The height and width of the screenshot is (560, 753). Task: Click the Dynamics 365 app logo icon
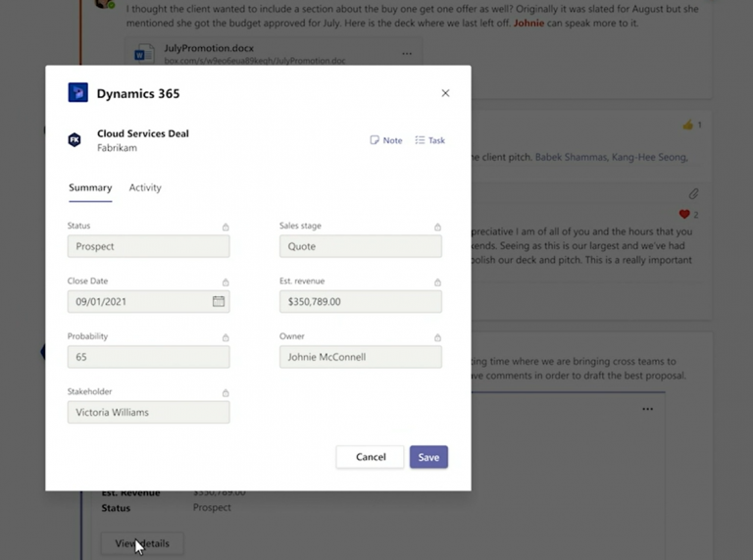pos(77,93)
